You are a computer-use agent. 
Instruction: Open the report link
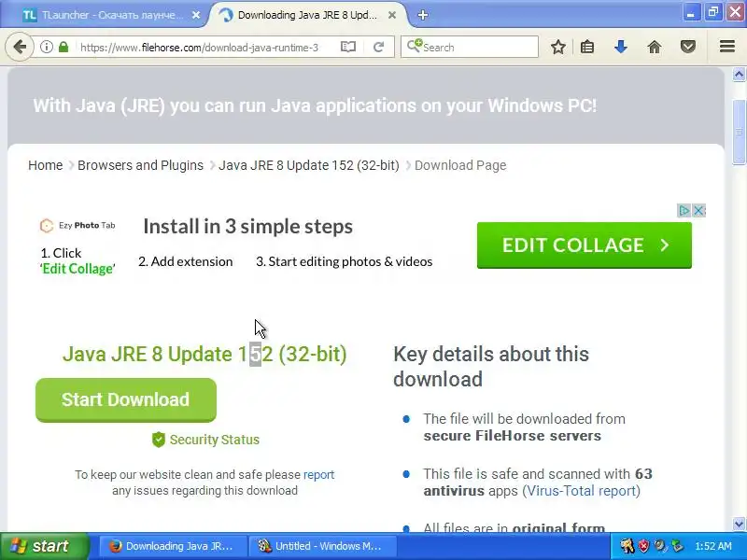(x=318, y=475)
